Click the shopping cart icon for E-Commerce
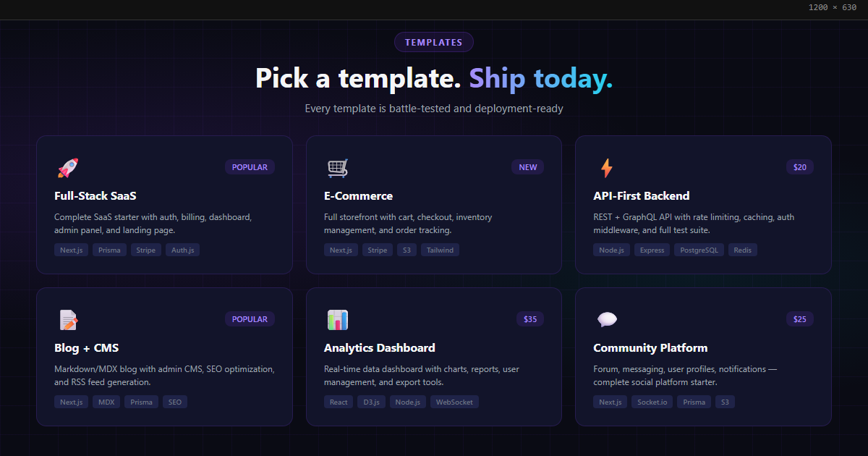Viewport: 868px width, 456px height. [x=337, y=168]
